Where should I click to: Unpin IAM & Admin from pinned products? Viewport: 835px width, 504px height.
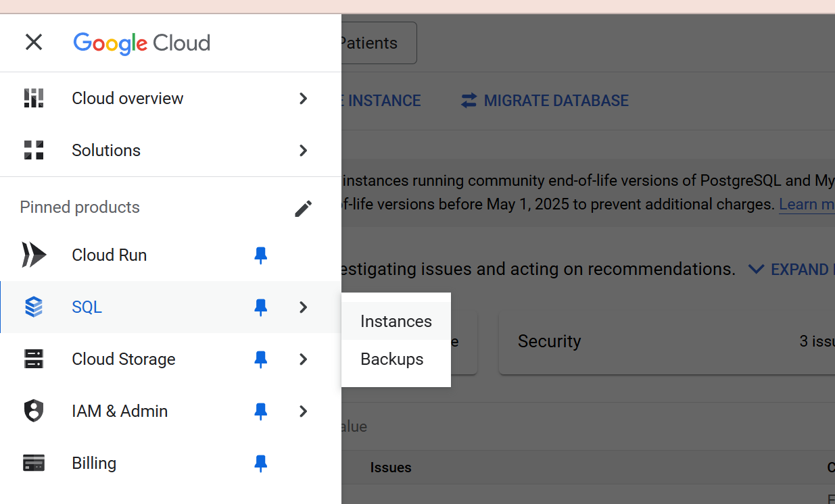coord(261,411)
